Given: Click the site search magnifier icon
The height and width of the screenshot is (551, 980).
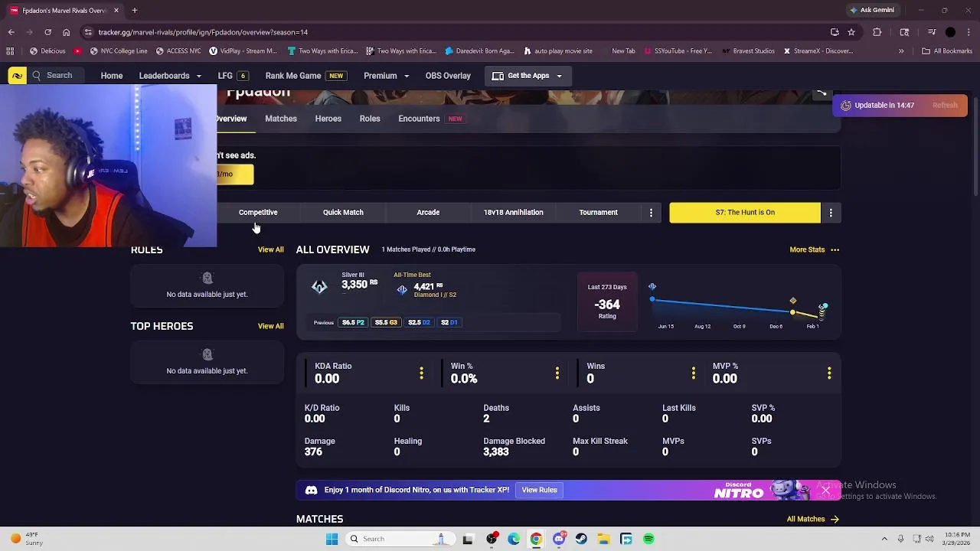Looking at the screenshot, I should [36, 76].
